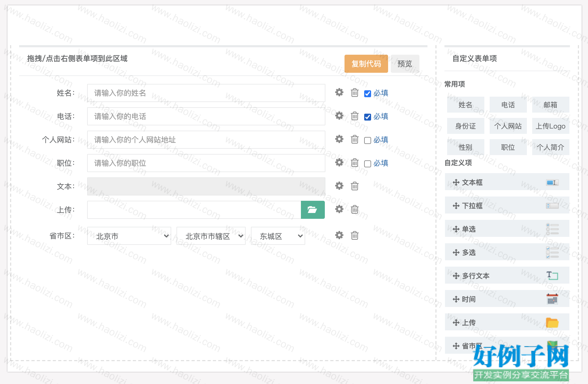
Task: Click the 复制代码 button
Action: (x=366, y=64)
